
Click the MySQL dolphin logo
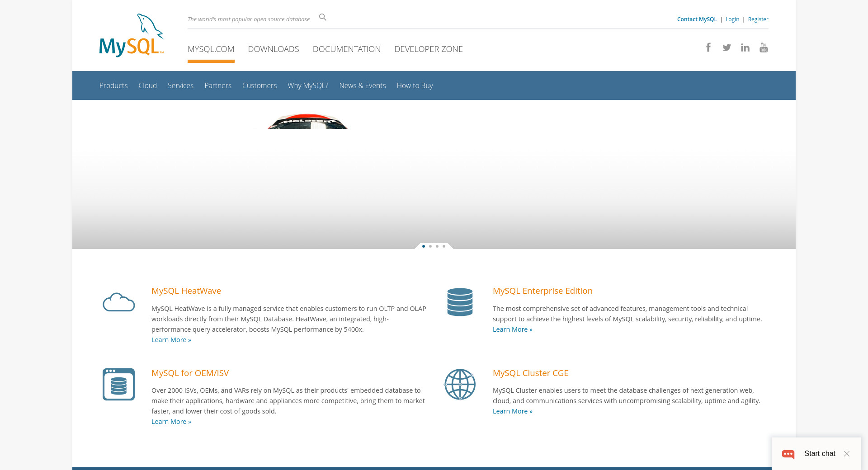point(131,36)
